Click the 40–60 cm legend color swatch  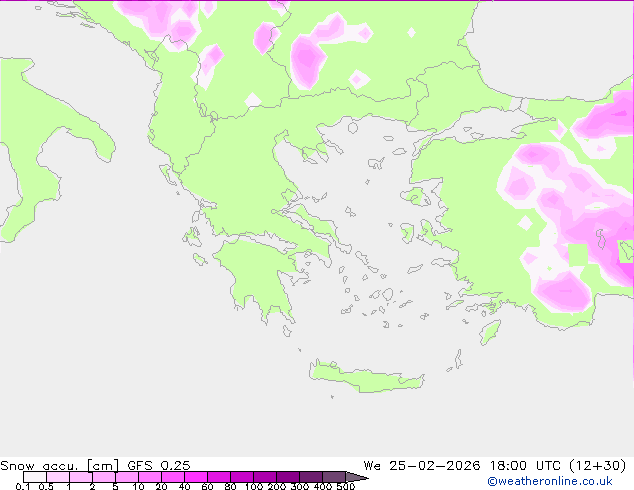click(x=196, y=477)
